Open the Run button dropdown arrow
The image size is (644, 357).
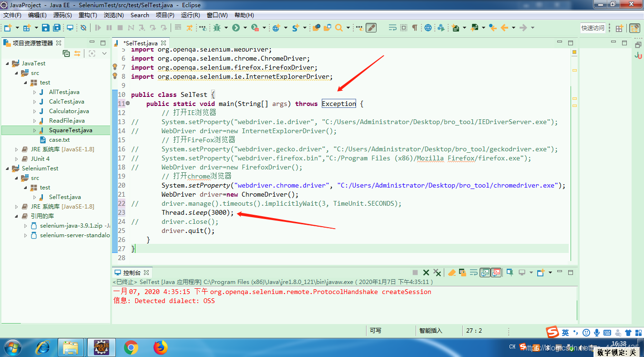(x=245, y=28)
